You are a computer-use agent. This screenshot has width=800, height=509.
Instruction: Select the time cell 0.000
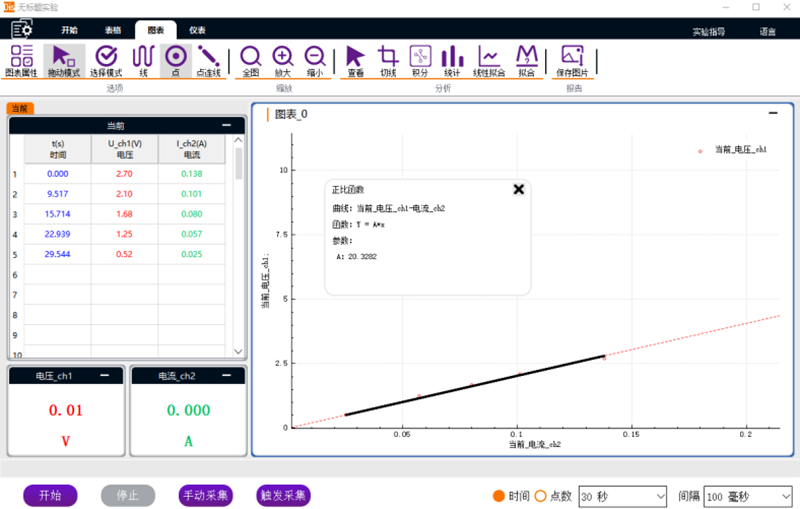[x=58, y=174]
